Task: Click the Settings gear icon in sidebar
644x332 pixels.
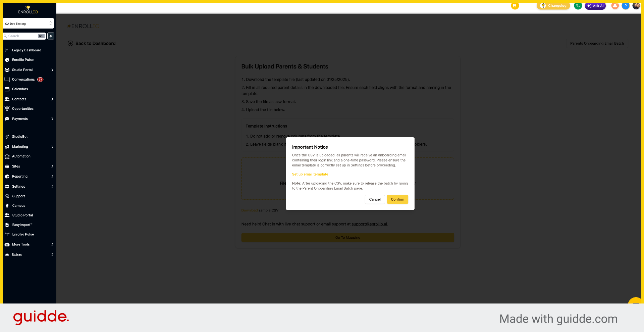Action: 7,187
